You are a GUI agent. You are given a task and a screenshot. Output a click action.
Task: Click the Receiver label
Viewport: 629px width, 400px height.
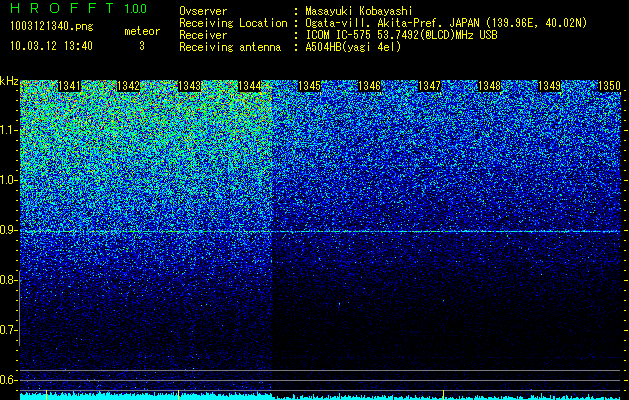pyautogui.click(x=203, y=35)
